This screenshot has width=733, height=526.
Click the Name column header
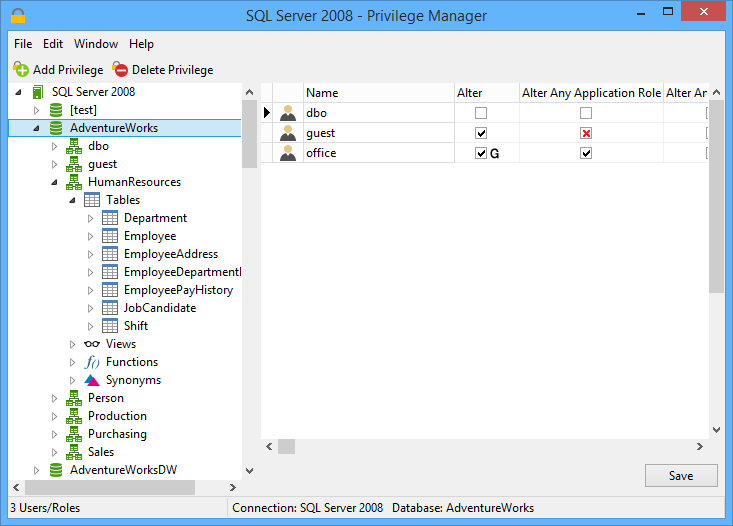[x=379, y=93]
